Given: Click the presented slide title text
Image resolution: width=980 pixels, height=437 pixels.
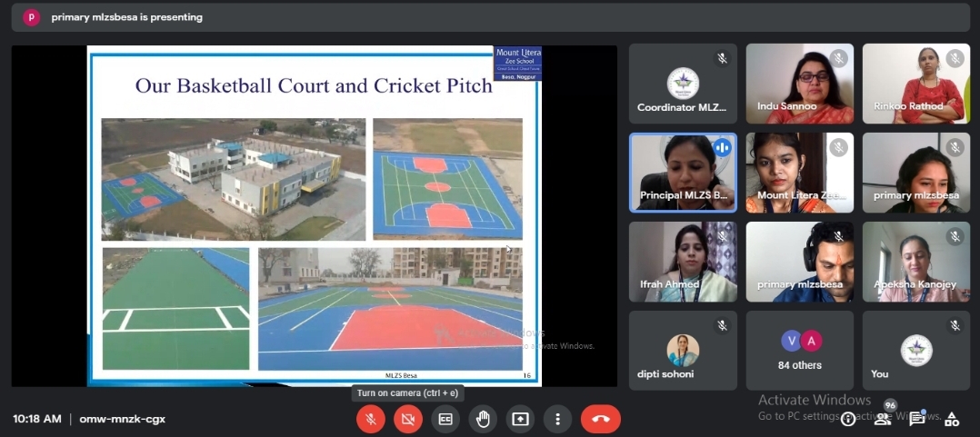Looking at the screenshot, I should pyautogui.click(x=314, y=84).
